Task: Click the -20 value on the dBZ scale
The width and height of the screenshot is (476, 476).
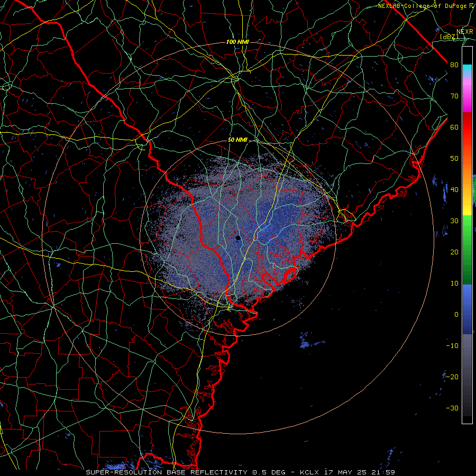Action: (x=452, y=377)
